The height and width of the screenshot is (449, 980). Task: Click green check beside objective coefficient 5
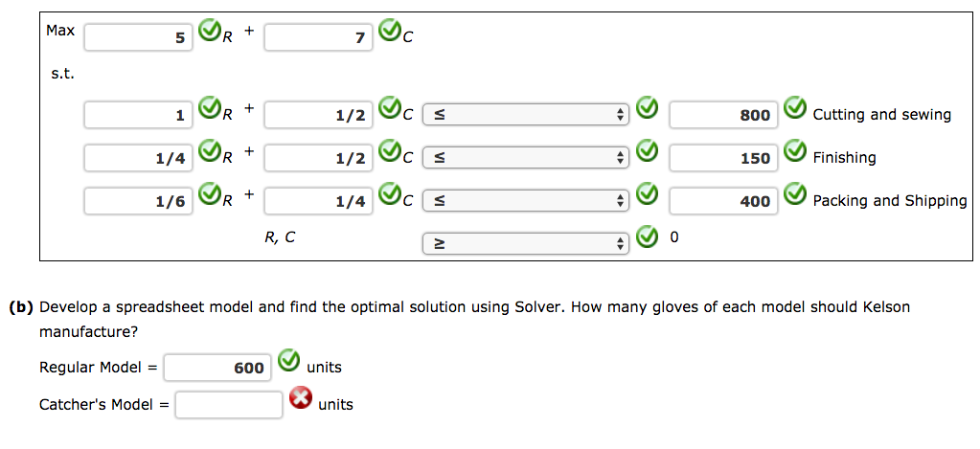210,34
